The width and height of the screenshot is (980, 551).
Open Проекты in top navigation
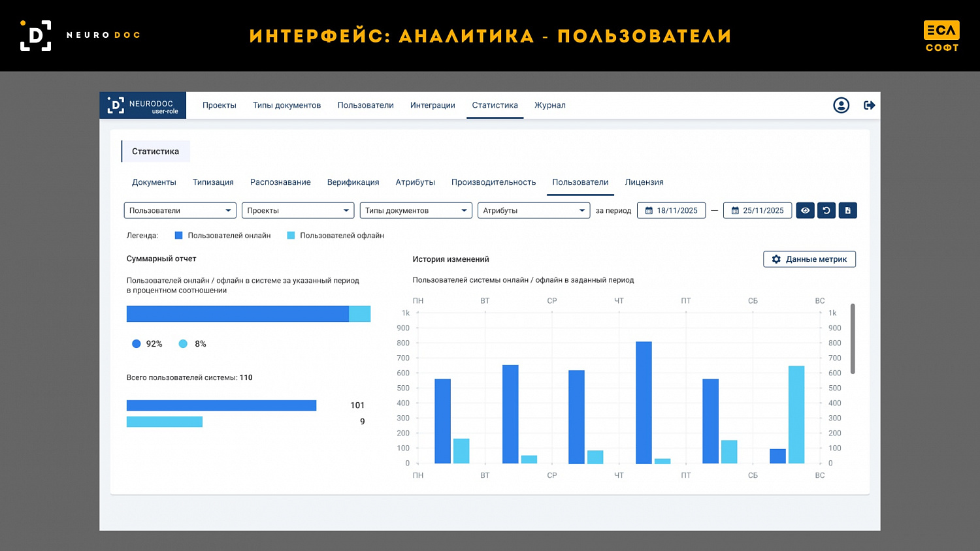[220, 105]
